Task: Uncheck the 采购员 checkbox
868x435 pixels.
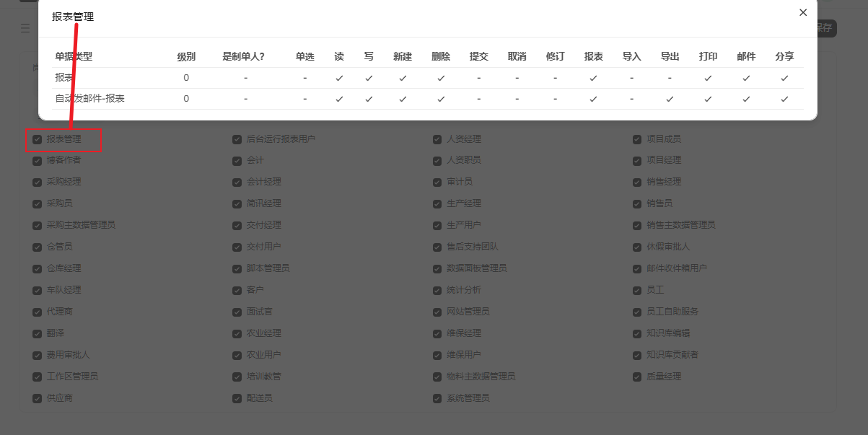Action: click(37, 203)
